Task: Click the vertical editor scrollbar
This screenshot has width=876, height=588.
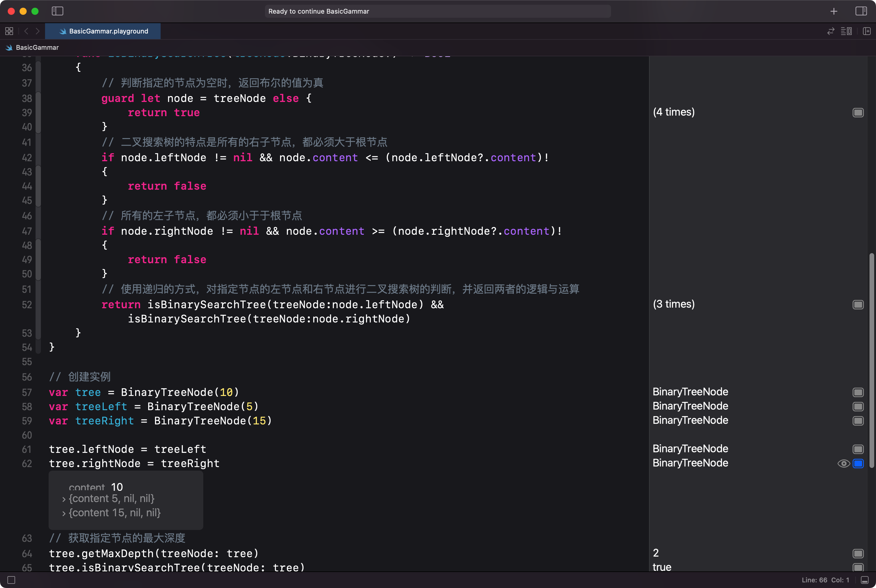Action: tap(872, 360)
